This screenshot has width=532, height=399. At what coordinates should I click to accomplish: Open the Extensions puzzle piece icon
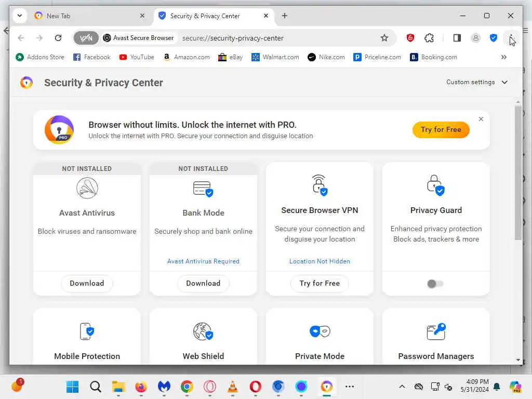[429, 38]
